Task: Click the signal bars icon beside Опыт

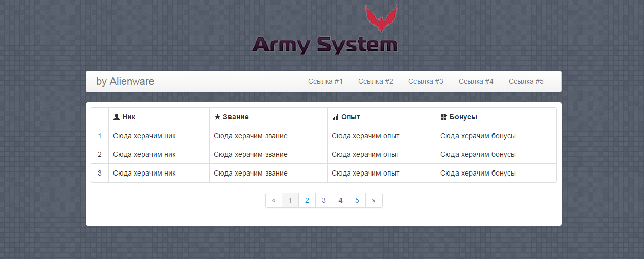Action: [x=335, y=117]
